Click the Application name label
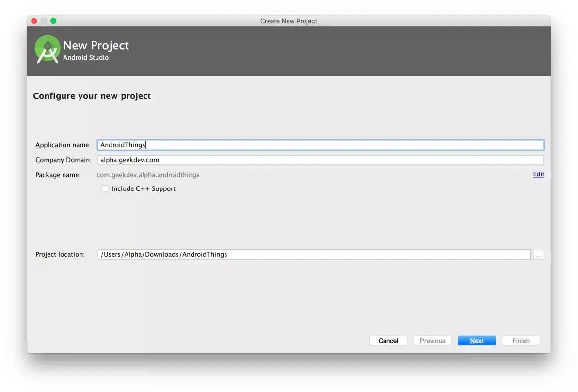 [63, 145]
